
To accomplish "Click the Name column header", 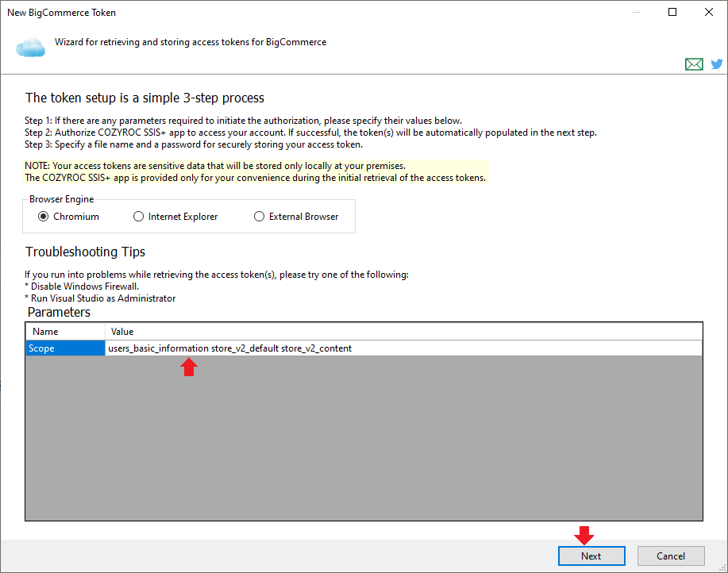I will pos(65,332).
